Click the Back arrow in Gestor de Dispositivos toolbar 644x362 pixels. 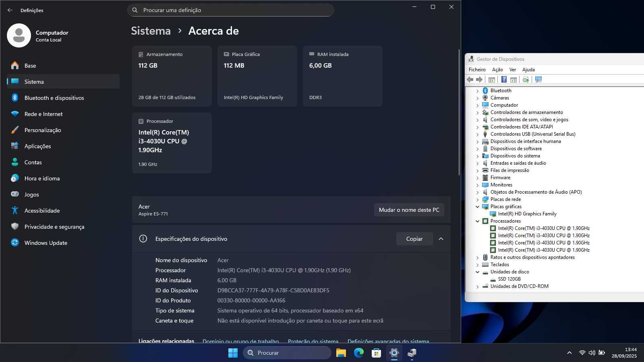pyautogui.click(x=470, y=80)
